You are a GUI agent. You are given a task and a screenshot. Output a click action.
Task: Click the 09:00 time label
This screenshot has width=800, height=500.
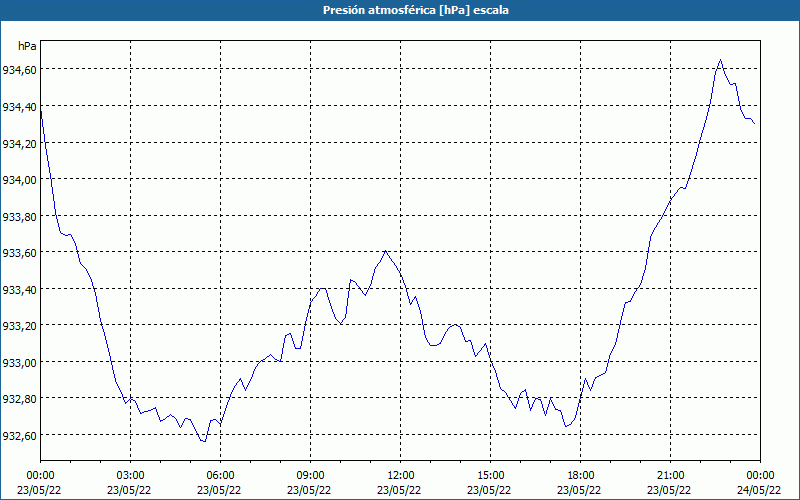pos(310,476)
